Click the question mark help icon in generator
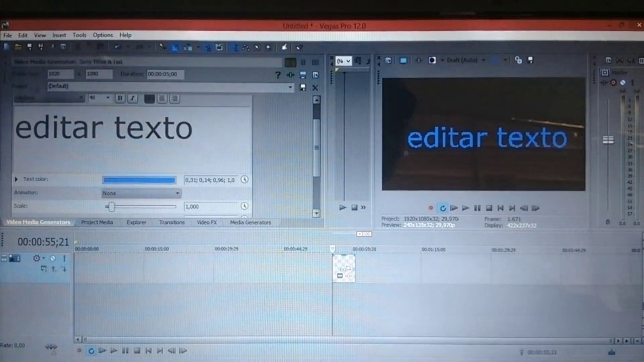The height and width of the screenshot is (362, 644). pyautogui.click(x=278, y=75)
